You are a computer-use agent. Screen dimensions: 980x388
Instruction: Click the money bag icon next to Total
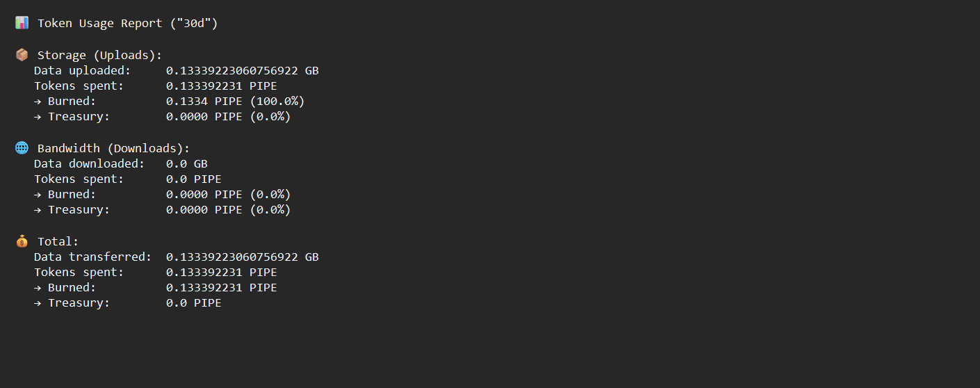point(22,241)
